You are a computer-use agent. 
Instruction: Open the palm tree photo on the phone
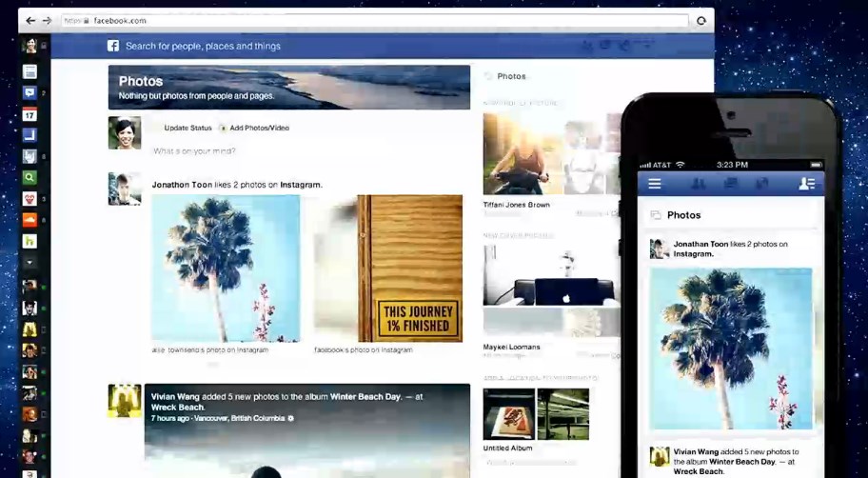(731, 349)
